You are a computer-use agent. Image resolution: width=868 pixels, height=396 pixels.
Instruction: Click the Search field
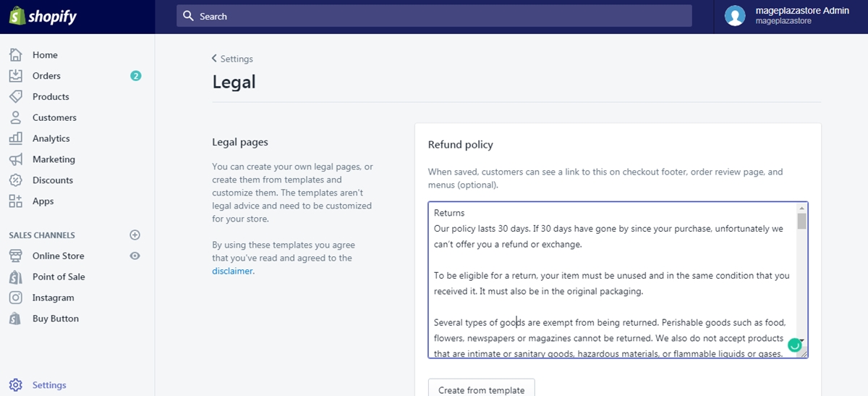(x=434, y=16)
